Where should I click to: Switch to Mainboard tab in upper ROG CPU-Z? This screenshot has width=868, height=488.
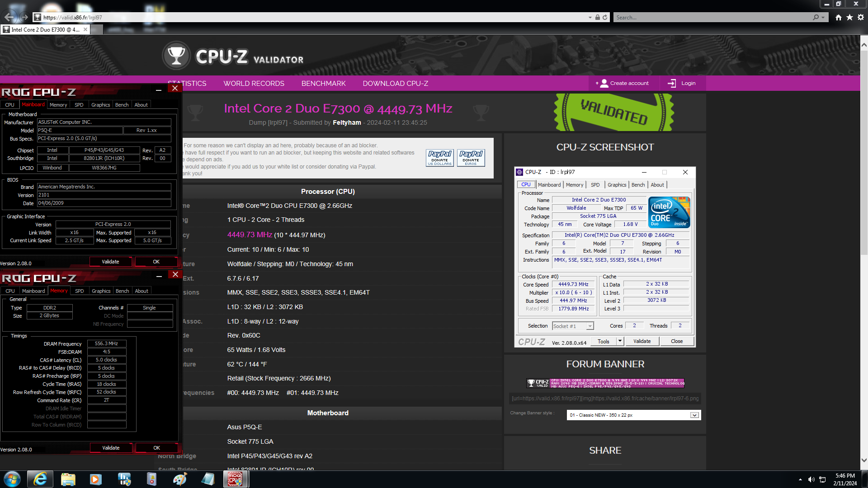(33, 104)
